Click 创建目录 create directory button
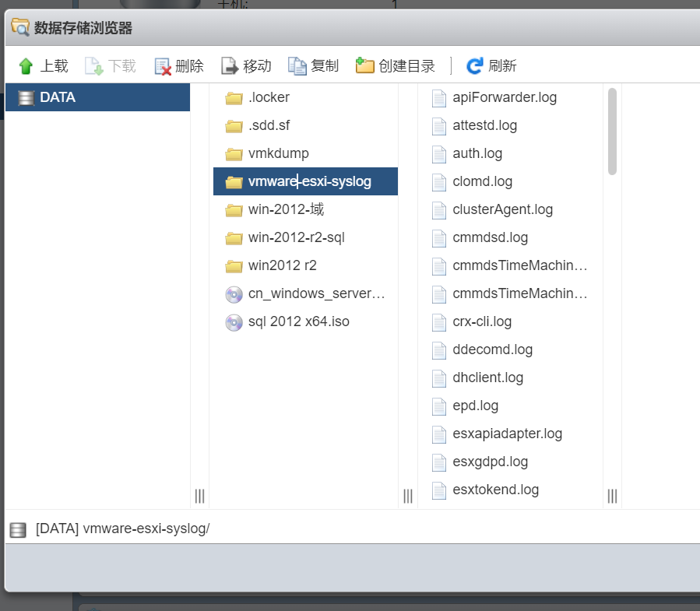The height and width of the screenshot is (611, 700). (x=395, y=66)
